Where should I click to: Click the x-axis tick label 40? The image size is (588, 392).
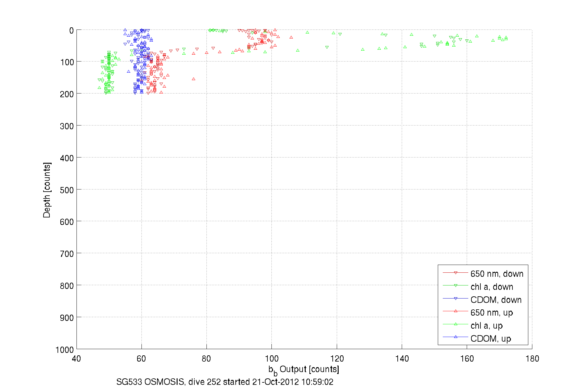point(76,359)
